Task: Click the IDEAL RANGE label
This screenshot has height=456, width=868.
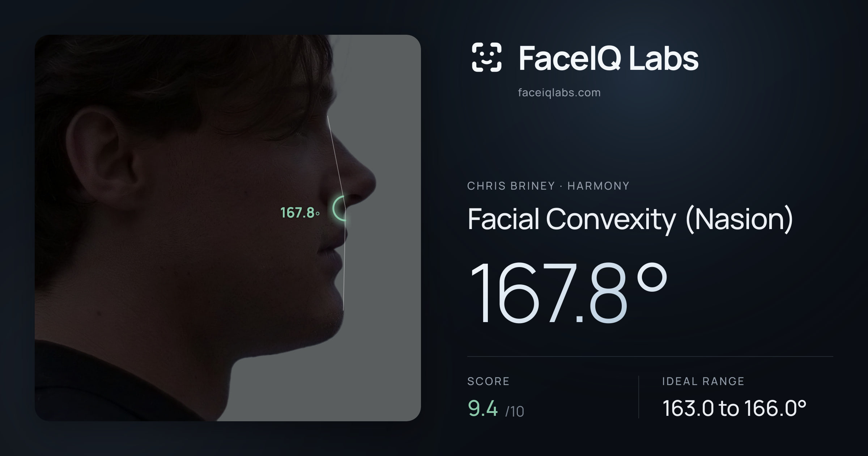Action: tap(703, 381)
